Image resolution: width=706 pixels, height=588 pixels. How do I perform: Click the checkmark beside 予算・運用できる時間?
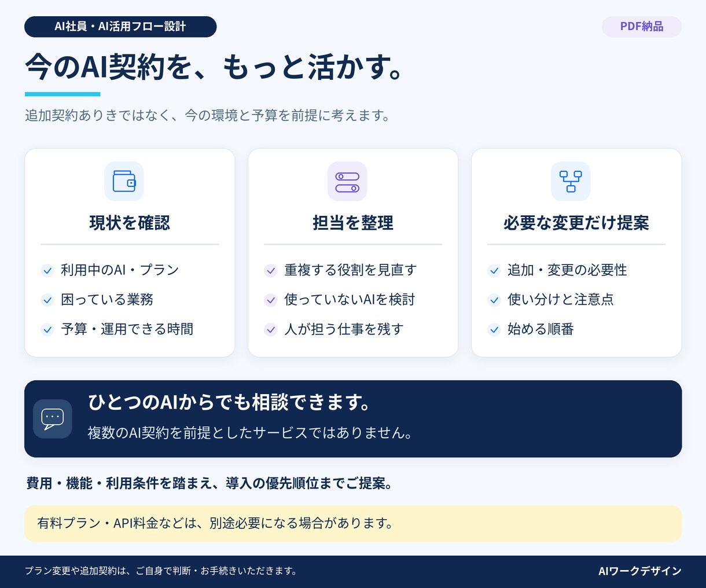tap(47, 329)
